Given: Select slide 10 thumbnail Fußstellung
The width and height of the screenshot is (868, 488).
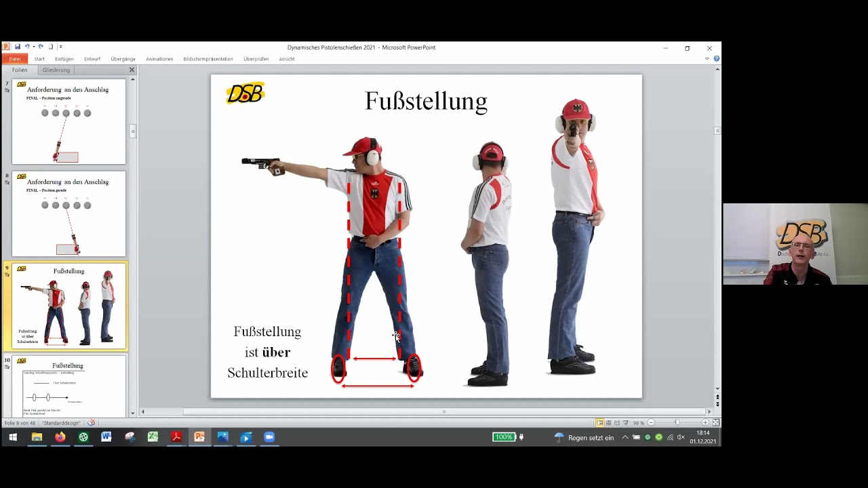Looking at the screenshot, I should (x=68, y=386).
